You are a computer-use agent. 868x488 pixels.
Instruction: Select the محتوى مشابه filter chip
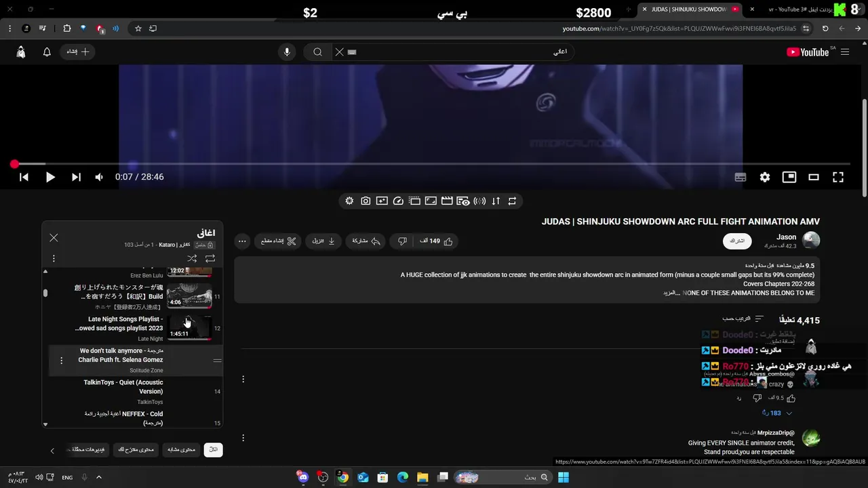click(x=181, y=450)
